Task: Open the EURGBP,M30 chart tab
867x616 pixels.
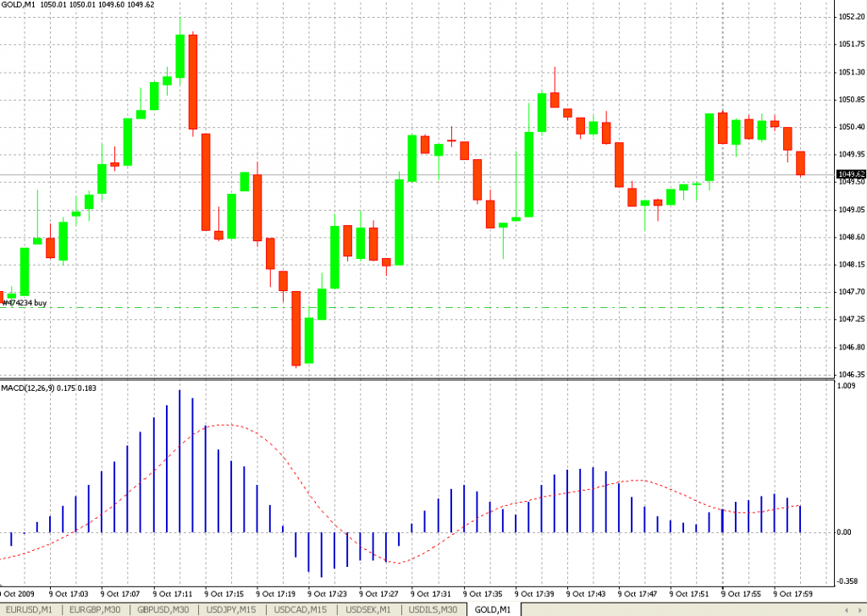Action: (93, 609)
